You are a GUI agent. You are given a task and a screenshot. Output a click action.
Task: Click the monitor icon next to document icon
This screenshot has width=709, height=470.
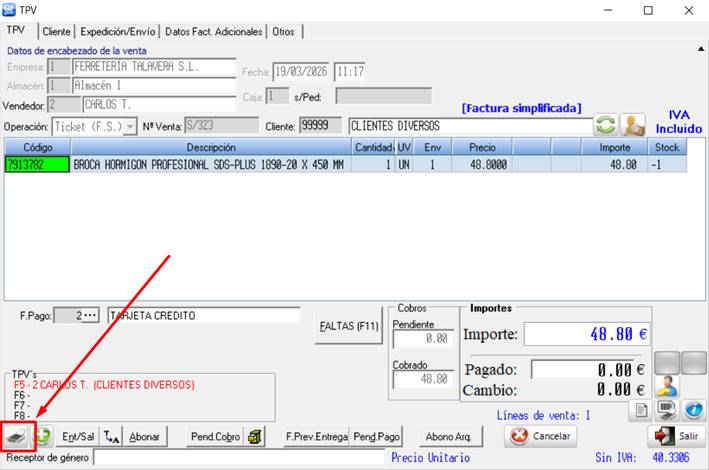pos(668,409)
